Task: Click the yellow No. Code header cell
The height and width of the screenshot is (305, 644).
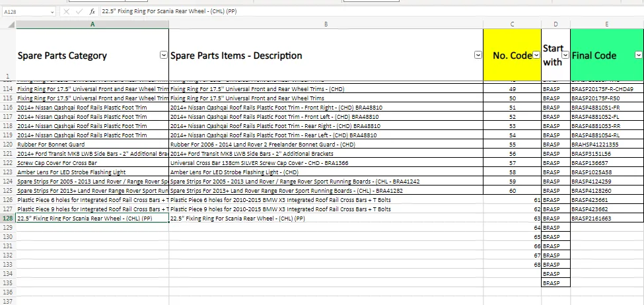Action: tap(512, 55)
